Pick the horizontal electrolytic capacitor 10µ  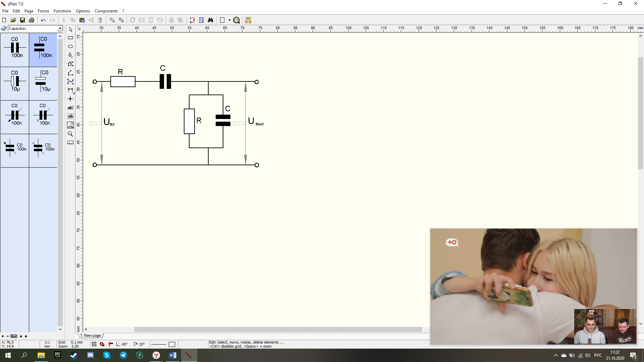[15, 83]
